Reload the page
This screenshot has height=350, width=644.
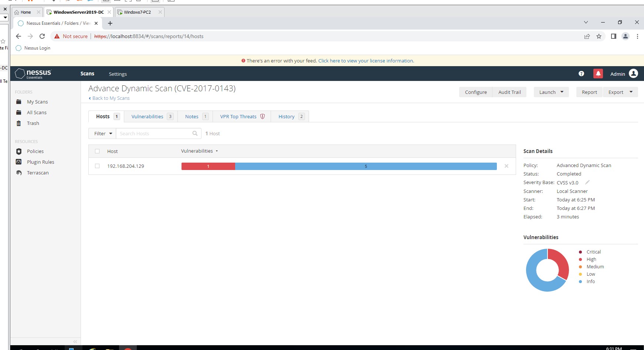pos(42,36)
